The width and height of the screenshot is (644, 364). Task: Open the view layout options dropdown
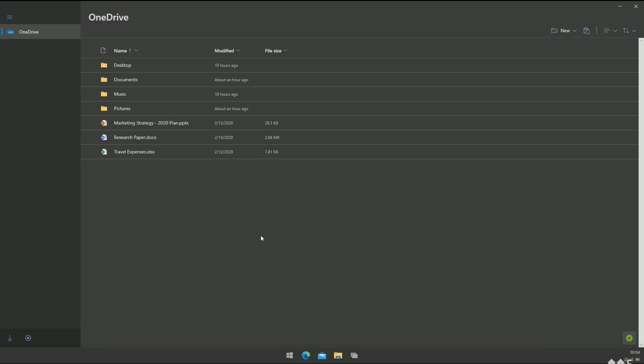610,31
